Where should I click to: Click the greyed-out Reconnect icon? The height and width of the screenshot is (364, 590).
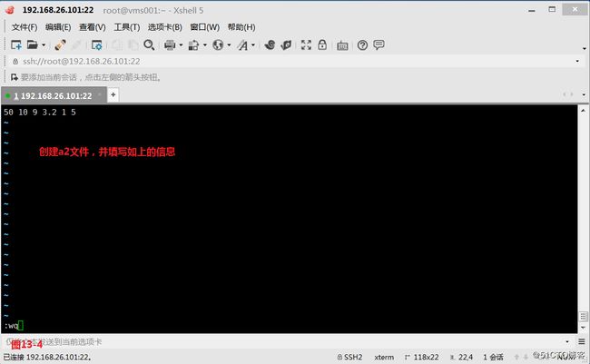click(76, 45)
